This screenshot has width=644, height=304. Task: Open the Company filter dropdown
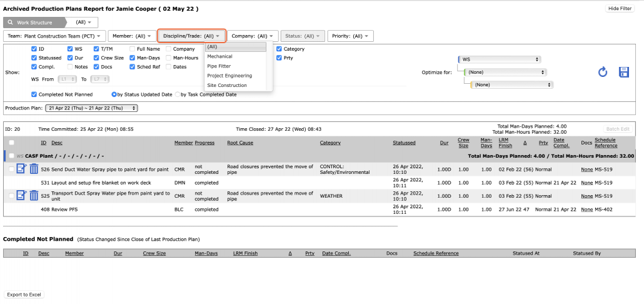click(x=253, y=36)
